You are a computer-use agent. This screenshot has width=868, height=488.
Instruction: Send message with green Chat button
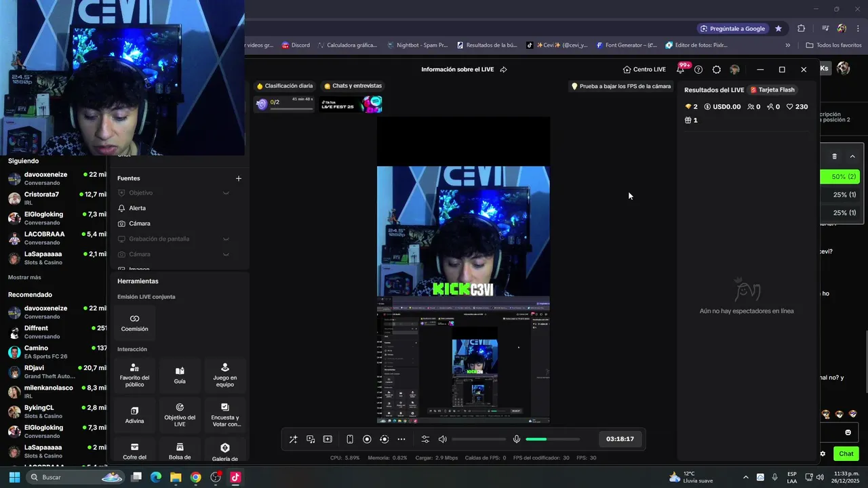[846, 453]
